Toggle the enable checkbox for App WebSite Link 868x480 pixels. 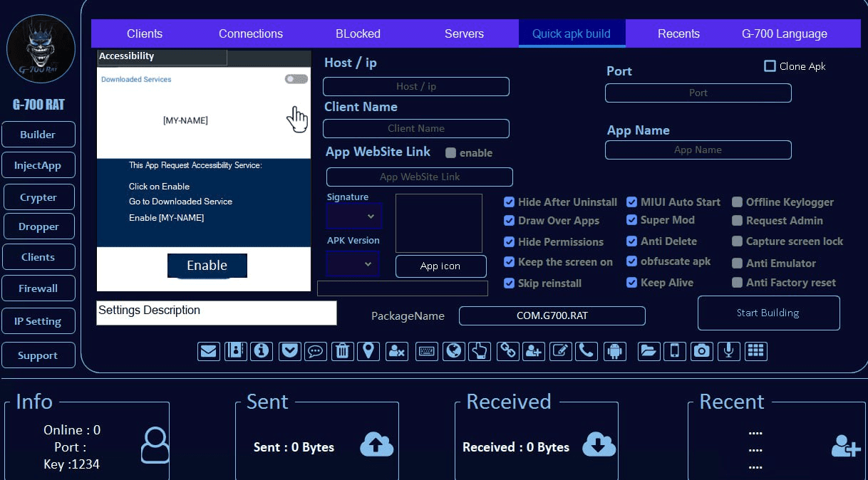pos(450,152)
